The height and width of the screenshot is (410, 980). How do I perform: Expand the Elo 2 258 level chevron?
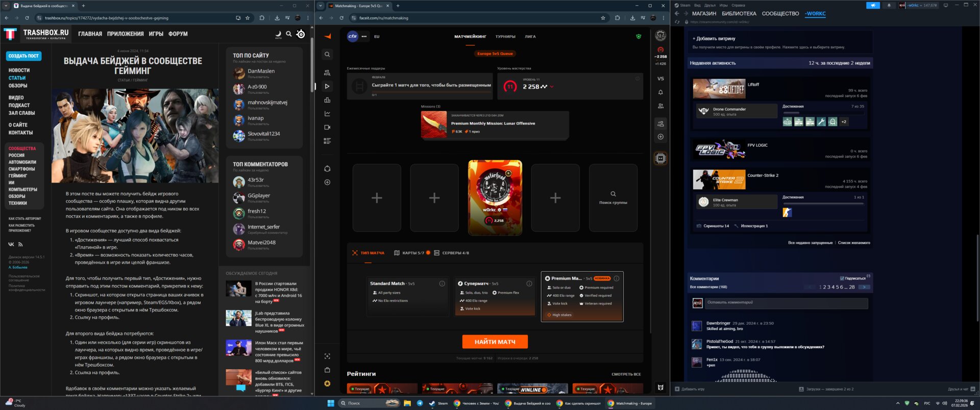click(x=552, y=87)
